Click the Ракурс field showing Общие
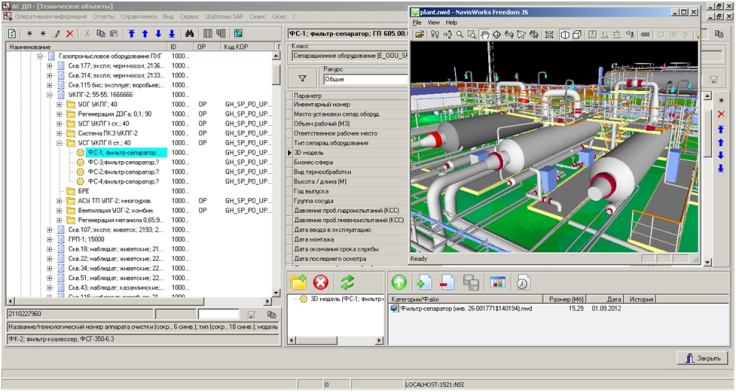The image size is (736, 392). click(x=365, y=79)
